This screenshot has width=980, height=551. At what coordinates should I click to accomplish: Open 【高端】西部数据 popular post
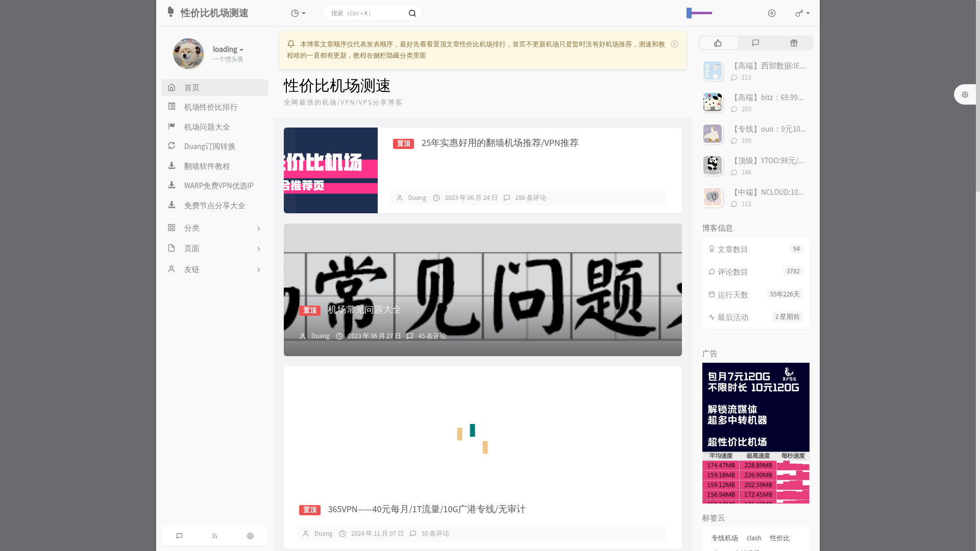tap(768, 66)
